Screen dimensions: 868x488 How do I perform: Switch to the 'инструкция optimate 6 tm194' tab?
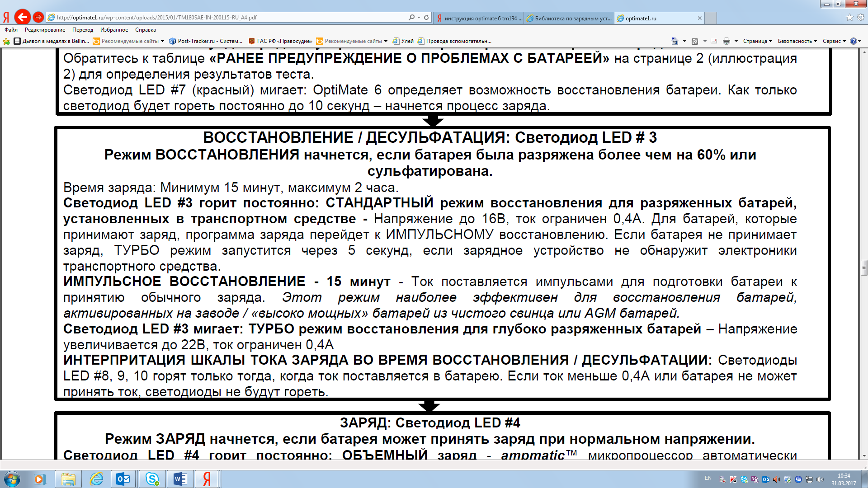(480, 18)
